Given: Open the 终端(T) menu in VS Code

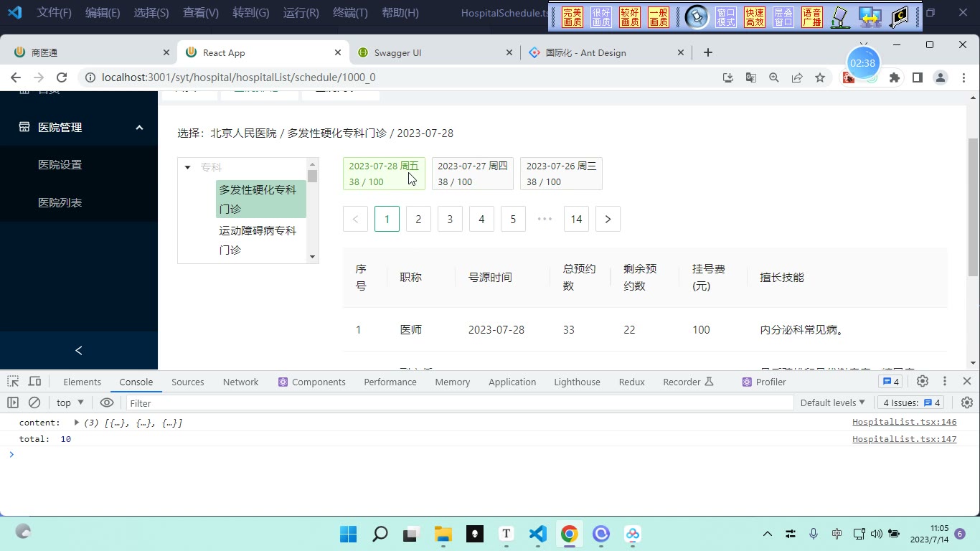Looking at the screenshot, I should tap(350, 13).
